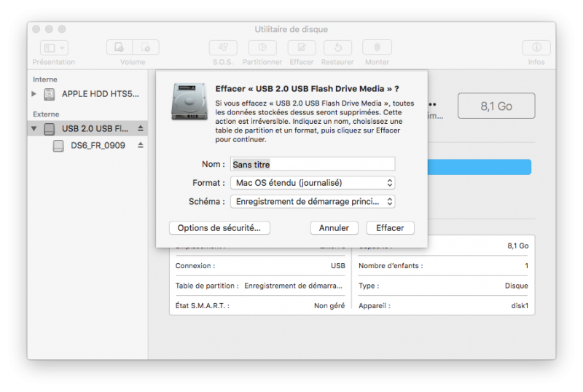
Task: Click the remove Volume toolbar icon
Action: pyautogui.click(x=146, y=47)
